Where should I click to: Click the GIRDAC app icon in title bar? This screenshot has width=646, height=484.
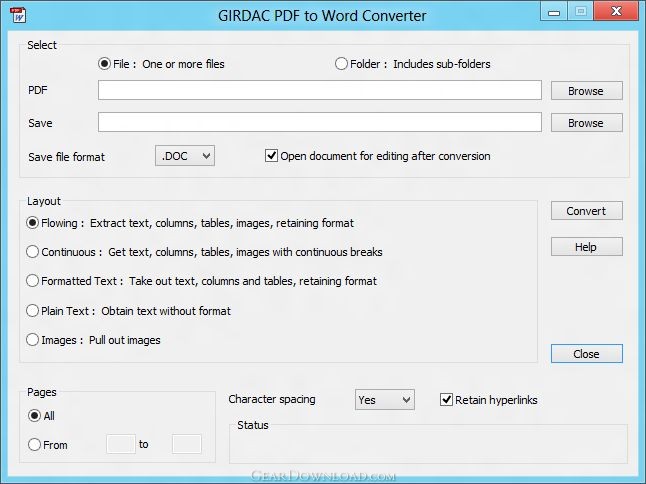[x=18, y=15]
